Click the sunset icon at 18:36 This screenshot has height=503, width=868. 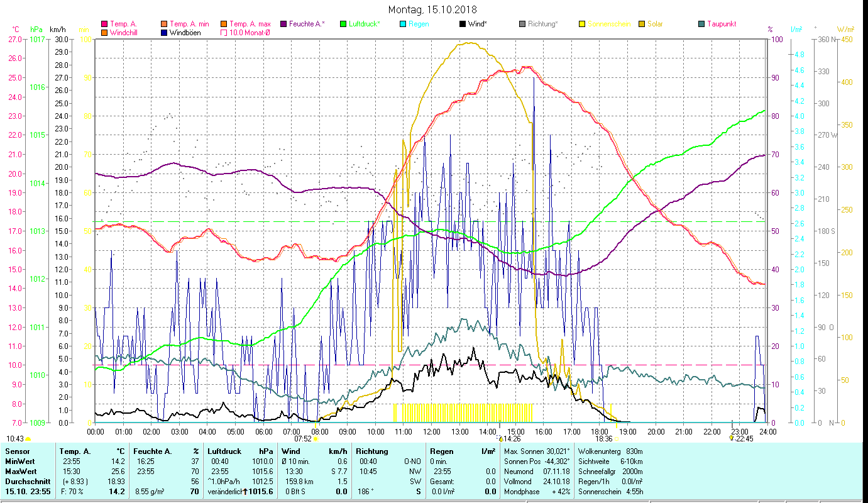(x=615, y=439)
